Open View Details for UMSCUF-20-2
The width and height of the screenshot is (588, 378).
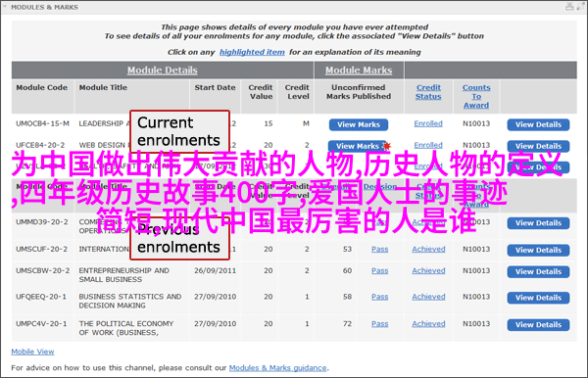click(538, 251)
